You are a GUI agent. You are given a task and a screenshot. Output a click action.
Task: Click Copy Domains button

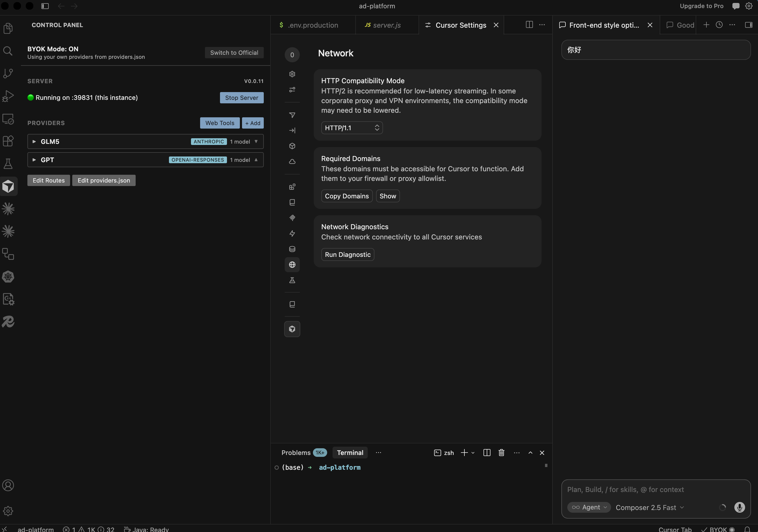[x=347, y=196]
